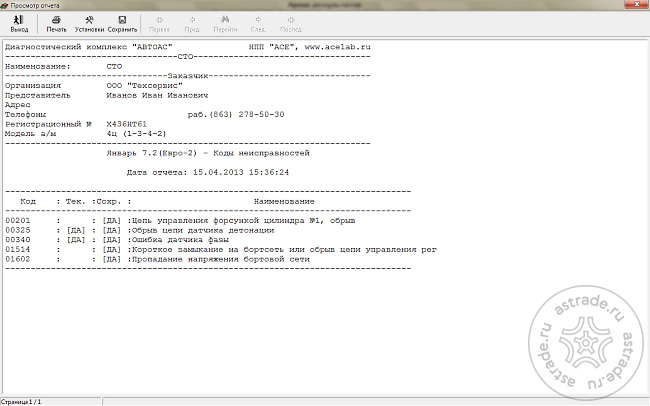
Task: Click the Код column header
Action: pos(28,202)
